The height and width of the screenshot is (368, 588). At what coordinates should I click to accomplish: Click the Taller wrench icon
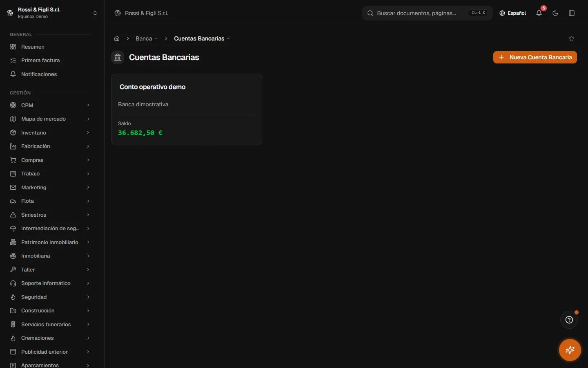13,269
